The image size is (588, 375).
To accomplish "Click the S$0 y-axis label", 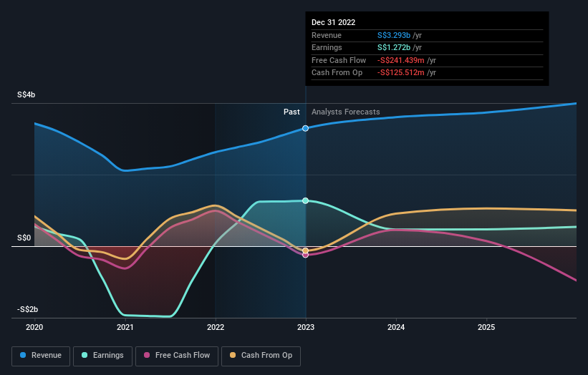I will tap(24, 238).
